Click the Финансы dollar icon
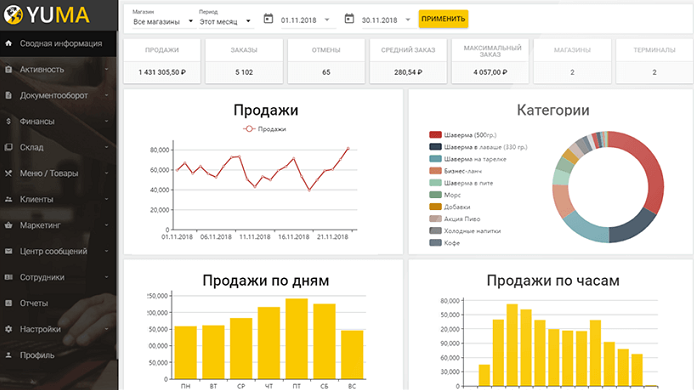 click(8, 121)
